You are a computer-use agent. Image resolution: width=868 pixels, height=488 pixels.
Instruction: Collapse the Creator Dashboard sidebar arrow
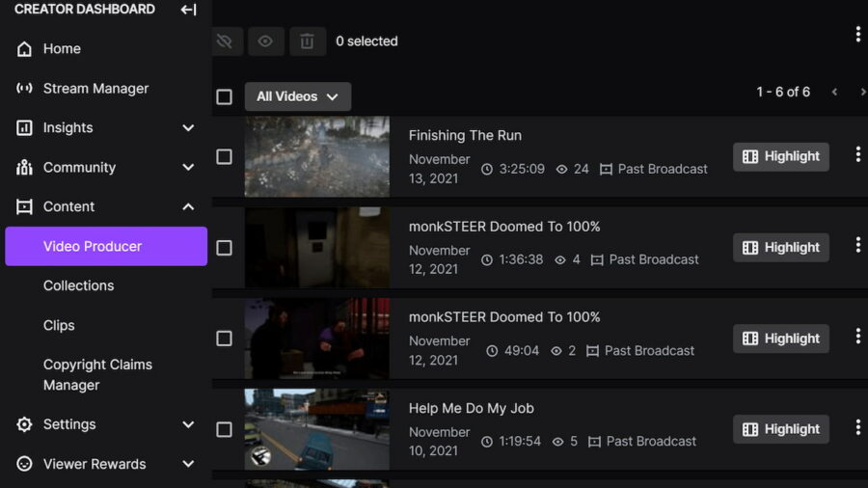pyautogui.click(x=188, y=10)
